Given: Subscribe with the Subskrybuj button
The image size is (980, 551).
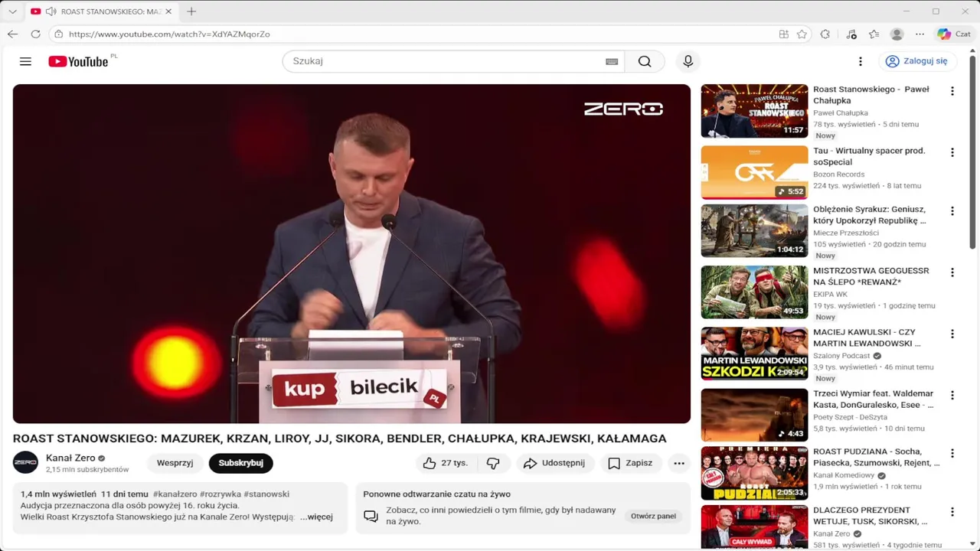Looking at the screenshot, I should tap(240, 463).
